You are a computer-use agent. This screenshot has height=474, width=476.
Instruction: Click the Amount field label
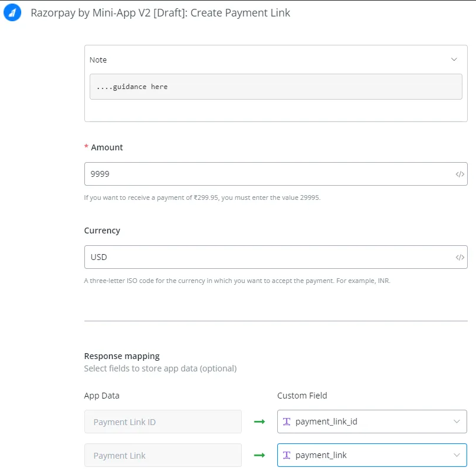(x=107, y=147)
